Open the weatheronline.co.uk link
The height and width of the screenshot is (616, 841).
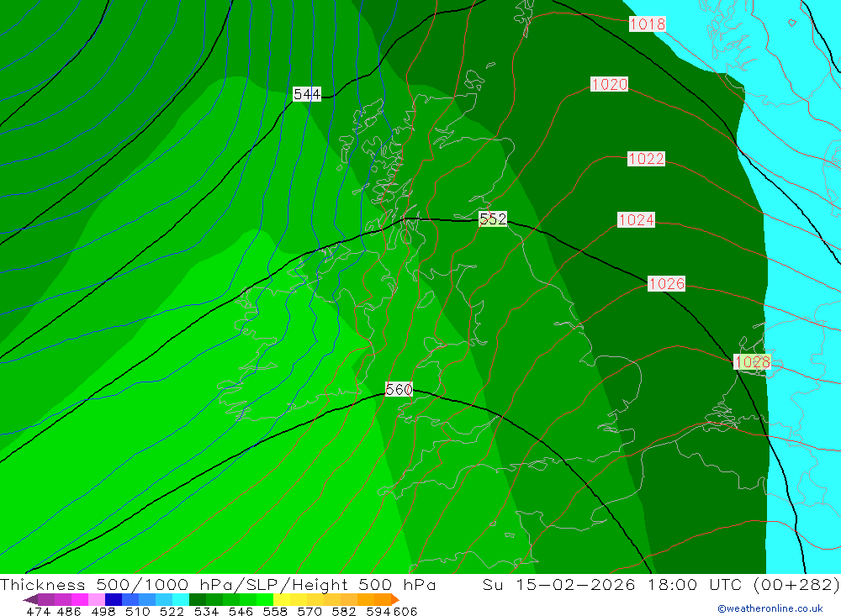[770, 608]
